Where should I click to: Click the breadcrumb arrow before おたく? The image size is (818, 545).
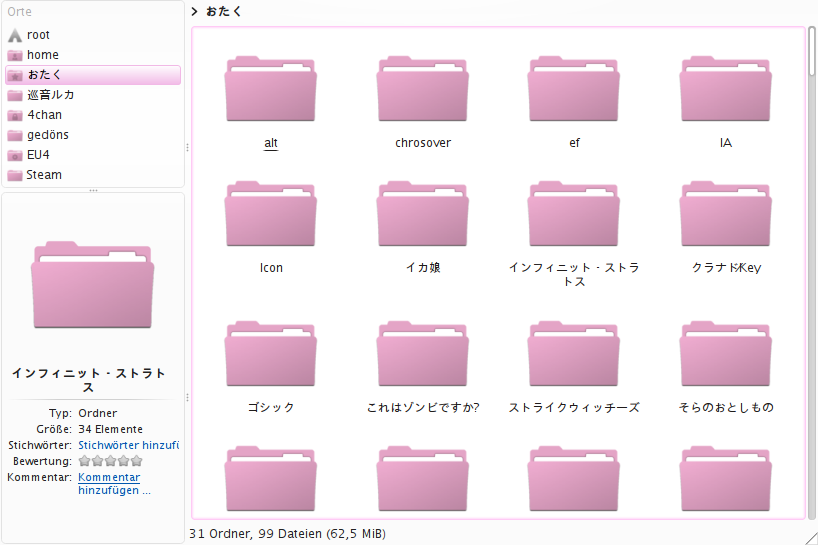195,11
